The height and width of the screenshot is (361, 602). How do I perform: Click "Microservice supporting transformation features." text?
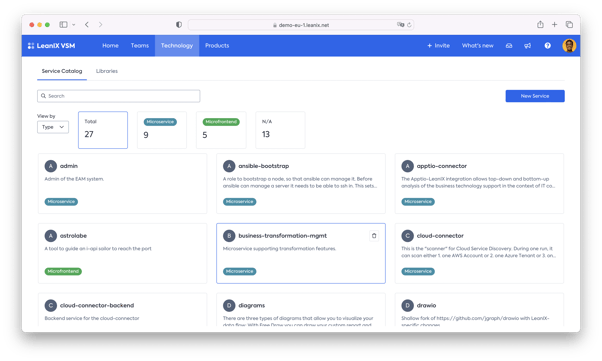coord(280,249)
